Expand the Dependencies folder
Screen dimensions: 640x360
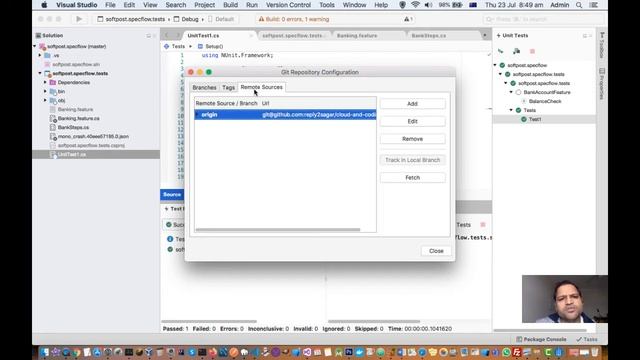pos(45,82)
